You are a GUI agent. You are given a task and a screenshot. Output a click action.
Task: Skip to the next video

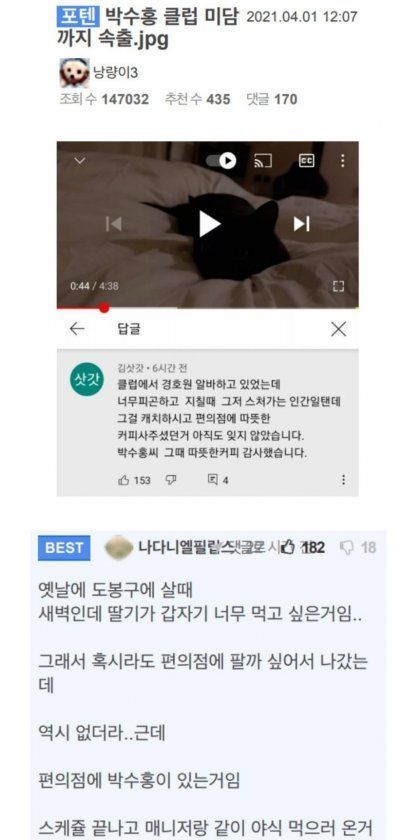click(302, 224)
